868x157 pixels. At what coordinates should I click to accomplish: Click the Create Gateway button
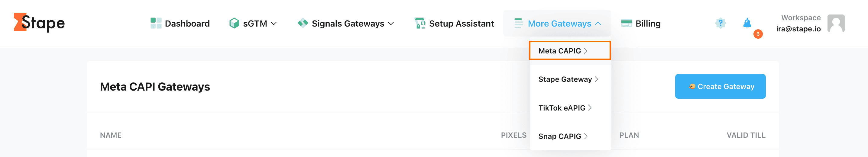720,87
